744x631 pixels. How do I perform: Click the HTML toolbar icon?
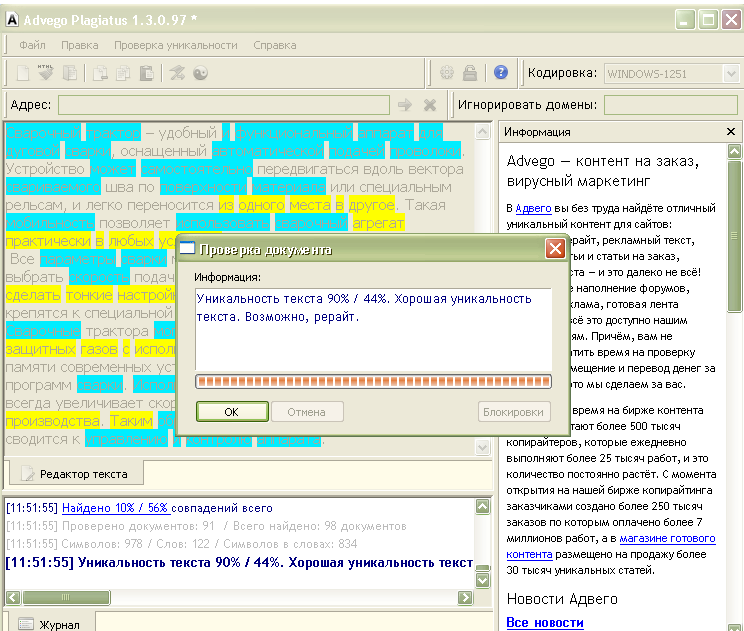coord(46,73)
